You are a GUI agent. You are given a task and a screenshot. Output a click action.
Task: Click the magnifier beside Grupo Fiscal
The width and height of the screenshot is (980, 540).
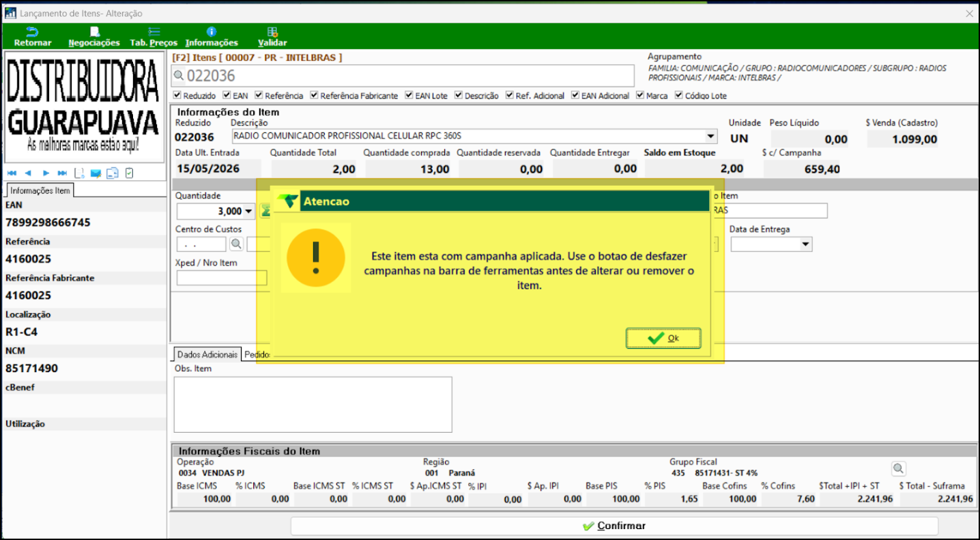[898, 468]
